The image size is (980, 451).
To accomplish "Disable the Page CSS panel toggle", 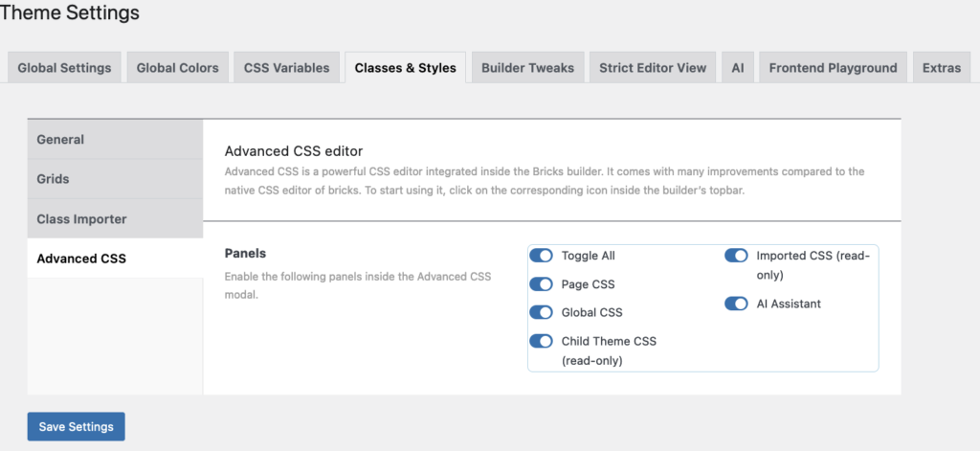I will 542,284.
